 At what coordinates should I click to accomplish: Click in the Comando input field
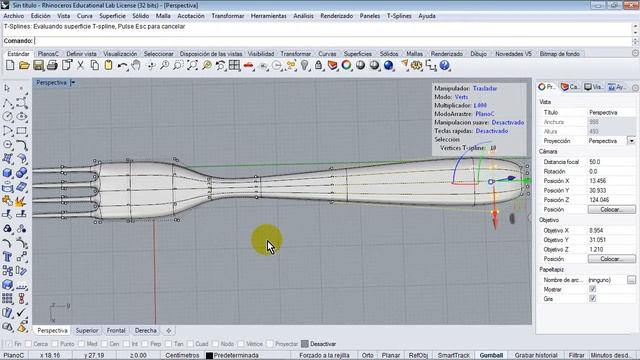333,41
